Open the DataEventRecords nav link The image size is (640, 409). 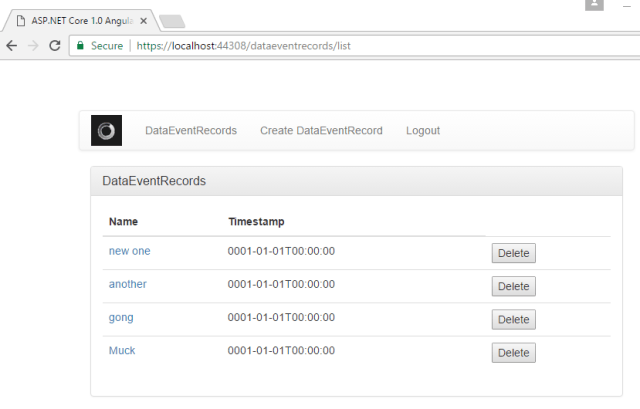click(191, 131)
